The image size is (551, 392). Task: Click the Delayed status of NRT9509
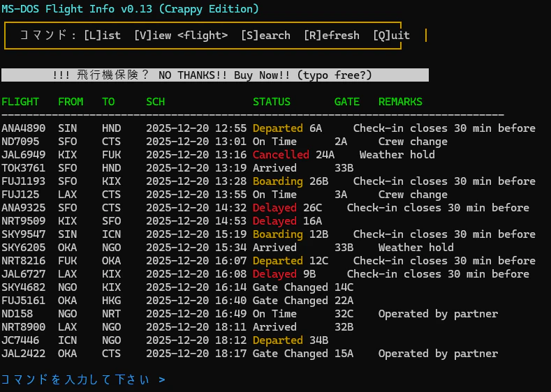(x=274, y=221)
